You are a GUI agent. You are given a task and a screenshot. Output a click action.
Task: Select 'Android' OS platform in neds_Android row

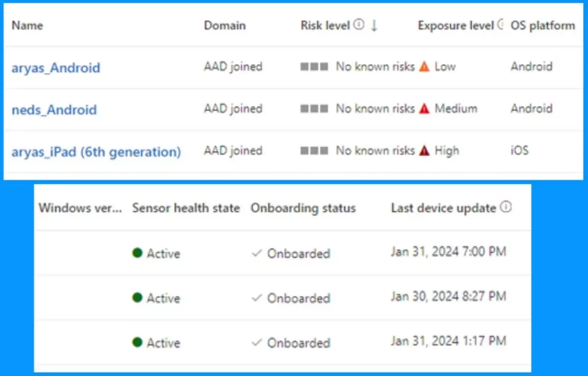point(531,108)
